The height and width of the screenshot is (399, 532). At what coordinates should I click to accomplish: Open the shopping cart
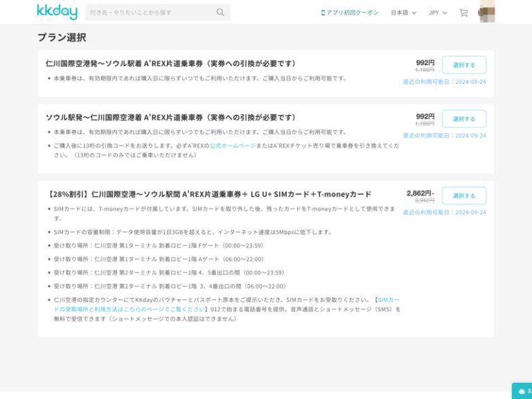click(x=463, y=12)
